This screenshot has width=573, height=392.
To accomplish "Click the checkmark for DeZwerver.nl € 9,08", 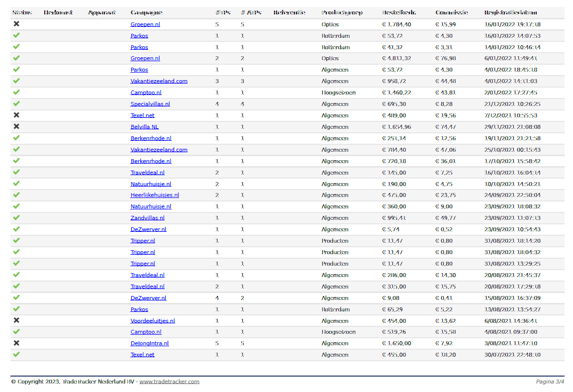I will click(x=16, y=297).
